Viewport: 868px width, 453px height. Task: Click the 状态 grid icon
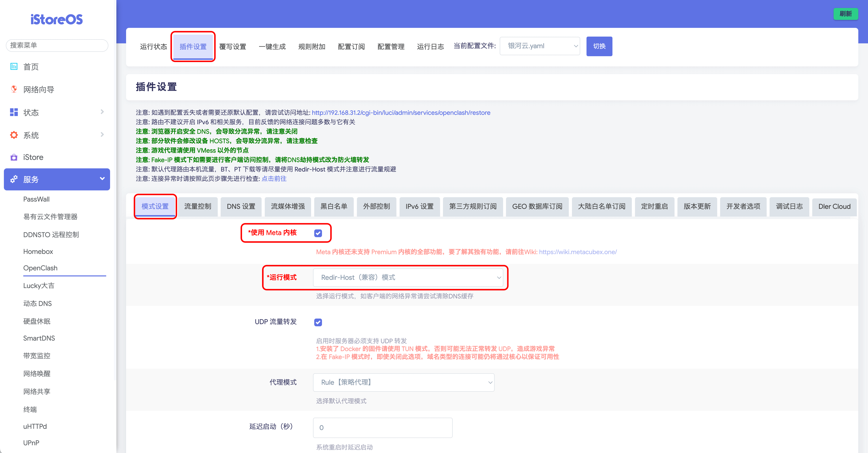pos(14,112)
